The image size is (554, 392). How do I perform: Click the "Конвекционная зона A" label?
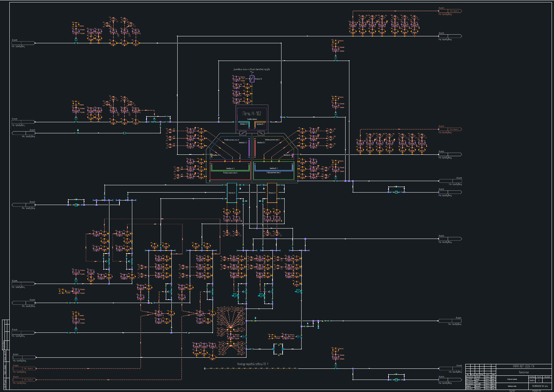[x=232, y=140]
